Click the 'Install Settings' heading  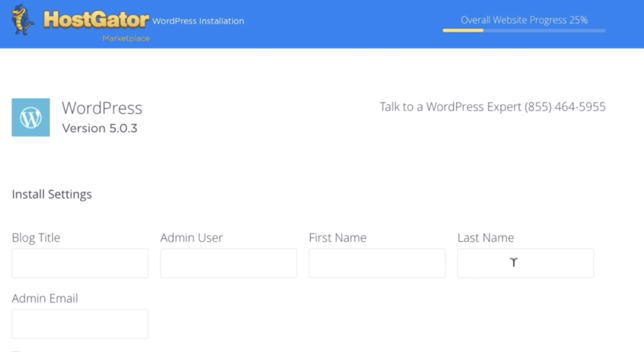point(52,194)
